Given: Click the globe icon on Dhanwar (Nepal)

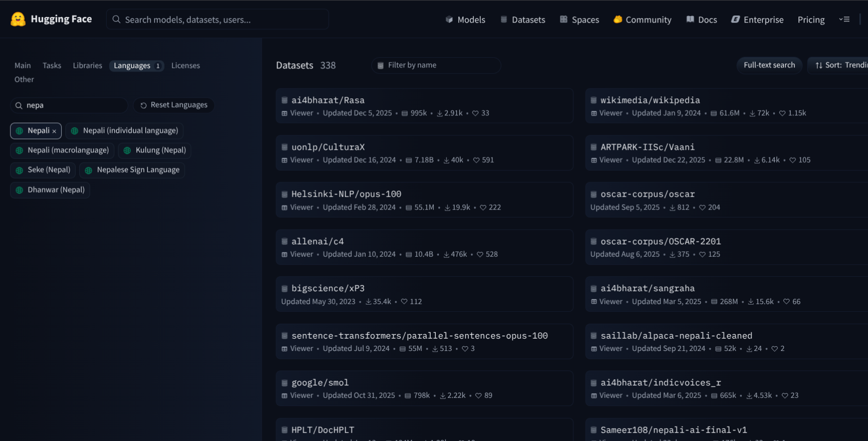Looking at the screenshot, I should click(x=20, y=190).
